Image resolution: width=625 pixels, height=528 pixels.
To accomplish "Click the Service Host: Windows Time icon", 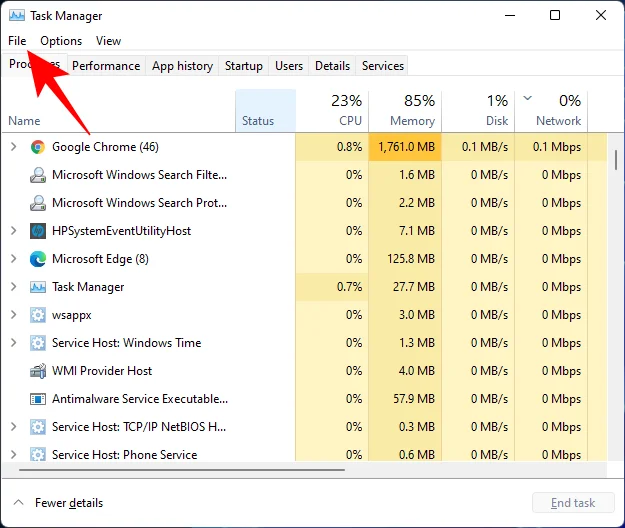I will point(38,343).
